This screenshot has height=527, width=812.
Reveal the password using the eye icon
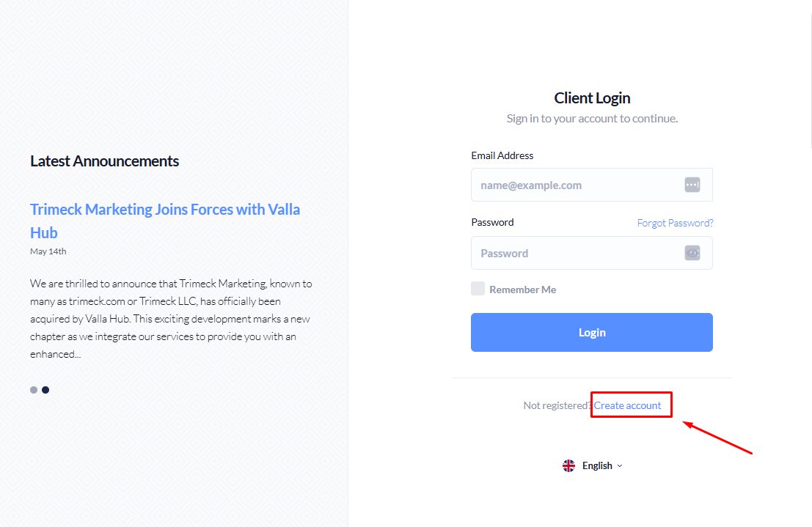[692, 252]
